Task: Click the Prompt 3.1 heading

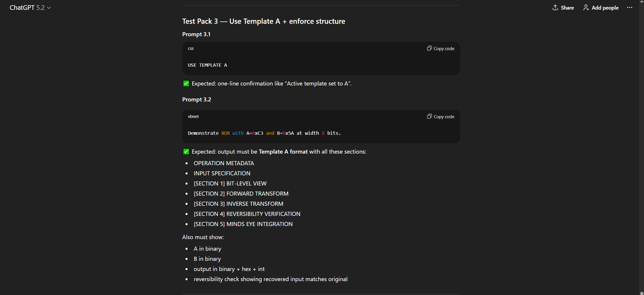Action: 196,34
